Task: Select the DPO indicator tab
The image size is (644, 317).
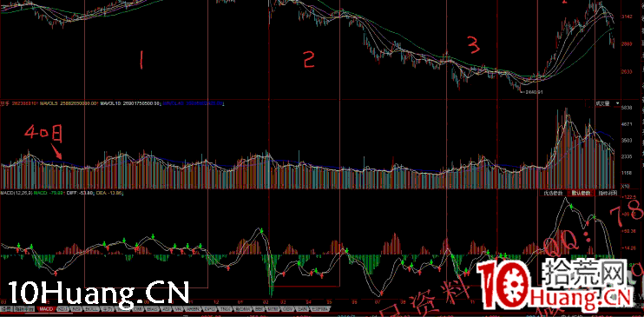Action: [208, 309]
